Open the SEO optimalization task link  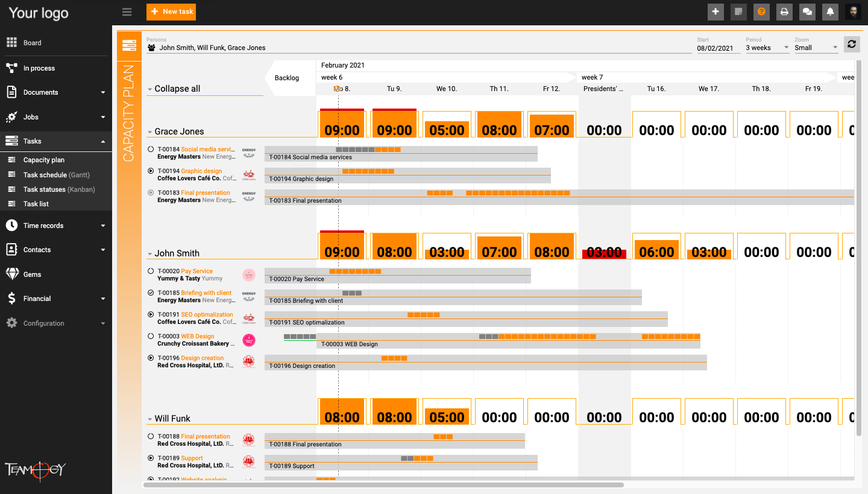tap(207, 314)
